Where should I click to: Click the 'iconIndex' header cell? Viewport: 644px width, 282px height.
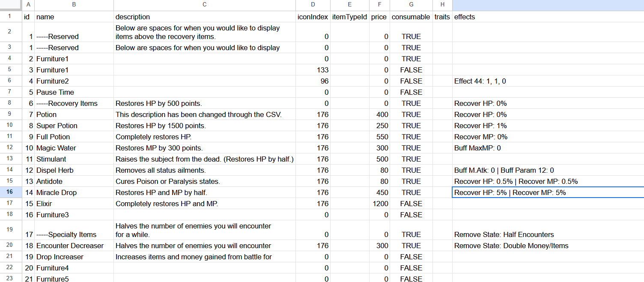click(313, 17)
